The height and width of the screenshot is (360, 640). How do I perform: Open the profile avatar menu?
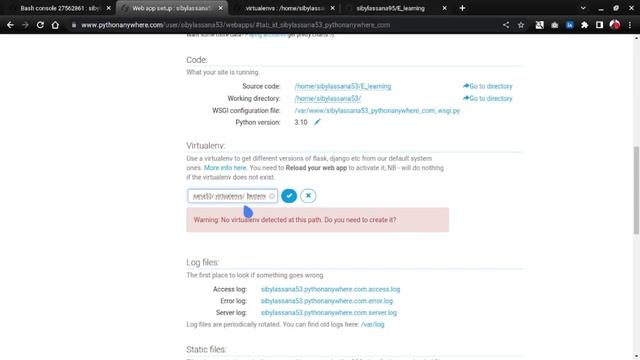click(615, 25)
